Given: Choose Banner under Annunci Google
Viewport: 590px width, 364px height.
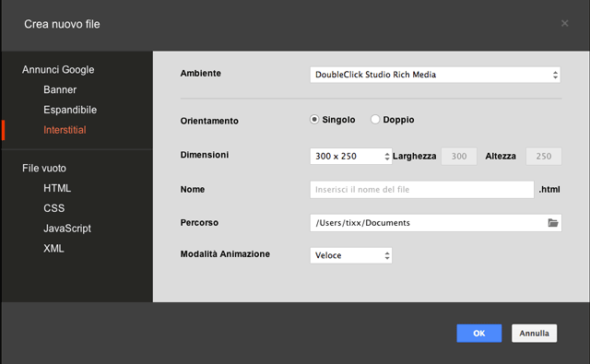Looking at the screenshot, I should 60,89.
